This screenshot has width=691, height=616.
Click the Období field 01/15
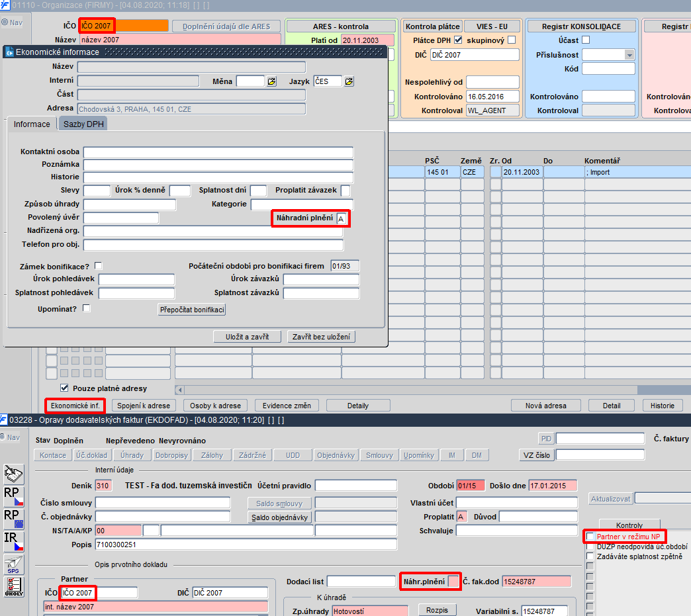[x=470, y=486]
